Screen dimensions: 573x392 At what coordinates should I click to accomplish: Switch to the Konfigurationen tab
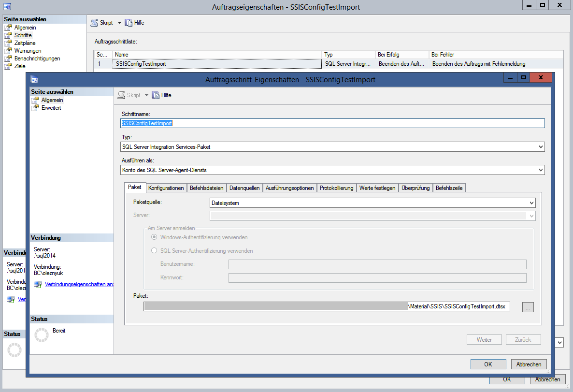tap(166, 188)
